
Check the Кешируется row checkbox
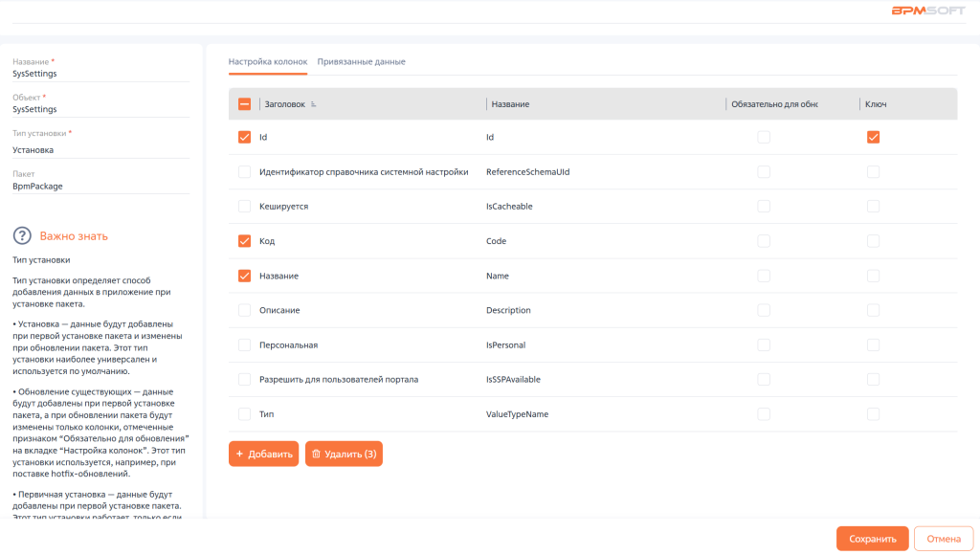[244, 207]
